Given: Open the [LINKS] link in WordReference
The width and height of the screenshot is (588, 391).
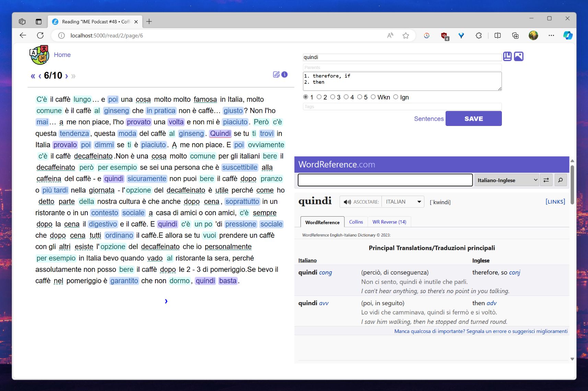Looking at the screenshot, I should pyautogui.click(x=555, y=202).
